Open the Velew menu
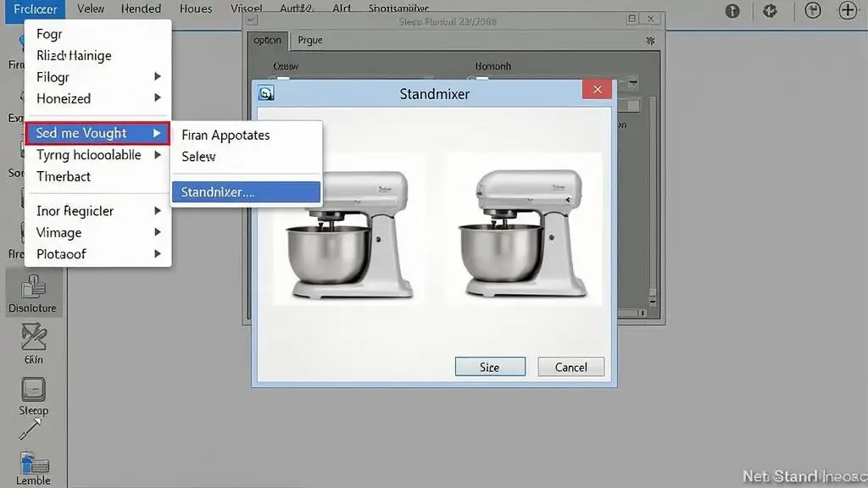This screenshot has width=868, height=488. 91,8
